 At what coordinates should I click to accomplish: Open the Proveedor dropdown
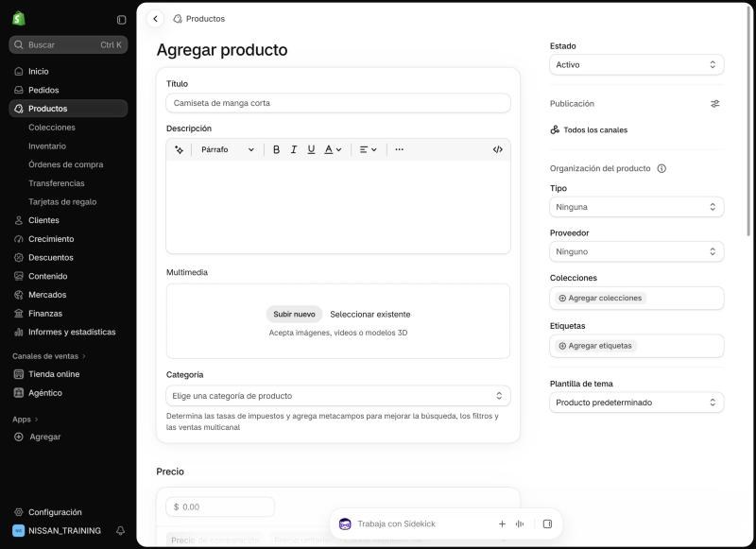tap(636, 251)
